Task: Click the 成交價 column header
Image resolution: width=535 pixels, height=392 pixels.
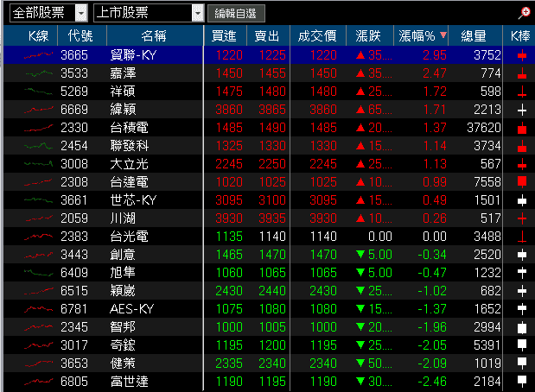Action: [317, 35]
